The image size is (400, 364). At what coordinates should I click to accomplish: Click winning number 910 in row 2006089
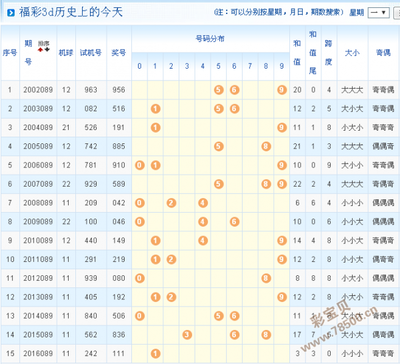point(119,165)
